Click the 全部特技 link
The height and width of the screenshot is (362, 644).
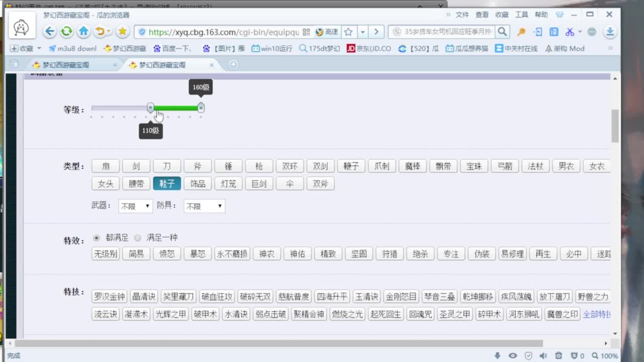coord(597,315)
